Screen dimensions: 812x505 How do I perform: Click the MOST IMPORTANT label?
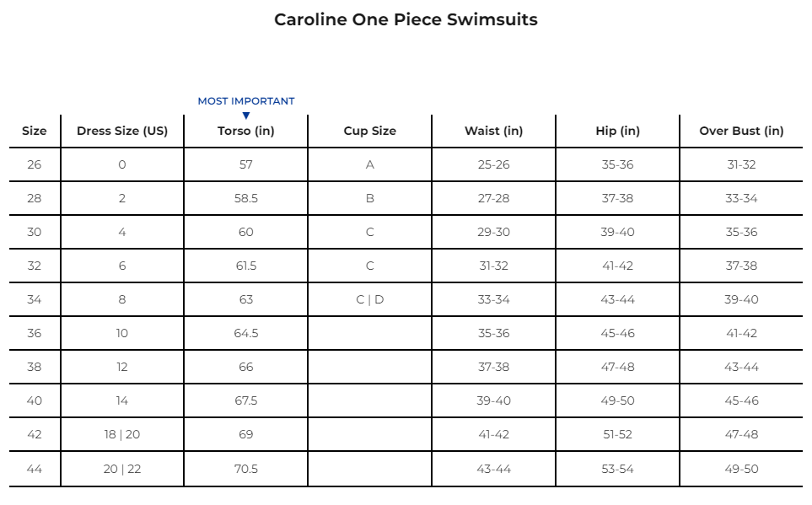pyautogui.click(x=246, y=101)
